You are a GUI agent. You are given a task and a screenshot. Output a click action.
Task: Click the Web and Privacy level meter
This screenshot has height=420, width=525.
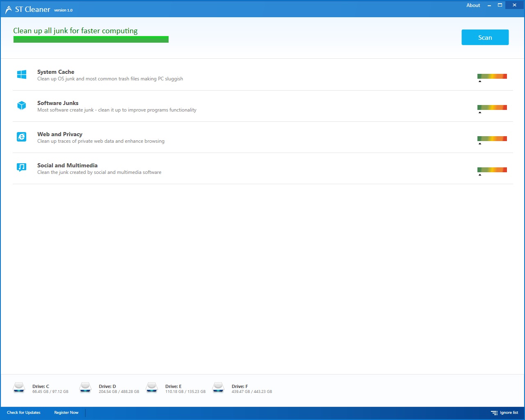pos(492,139)
